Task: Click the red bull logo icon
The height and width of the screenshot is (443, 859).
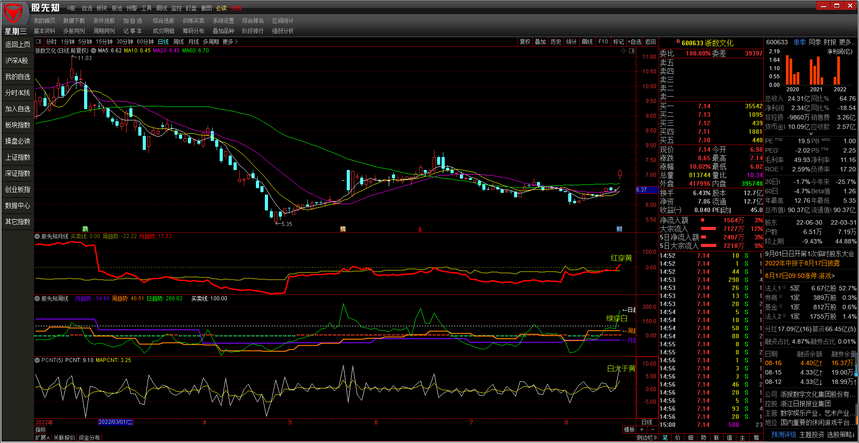Action: [14, 11]
